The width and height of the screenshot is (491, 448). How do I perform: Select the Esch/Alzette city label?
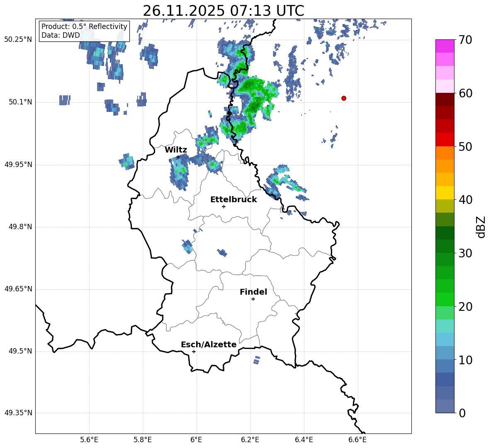[209, 344]
